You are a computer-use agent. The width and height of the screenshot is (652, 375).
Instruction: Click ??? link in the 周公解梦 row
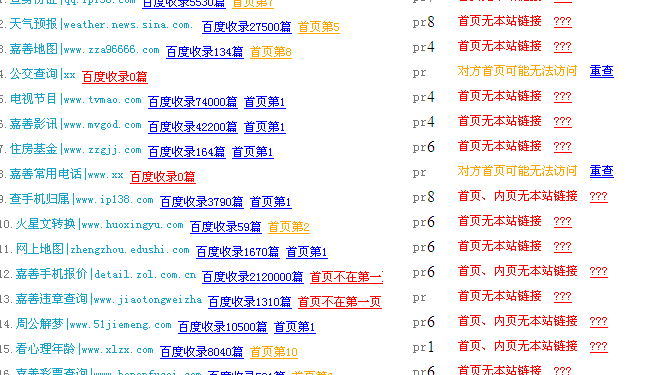click(599, 321)
